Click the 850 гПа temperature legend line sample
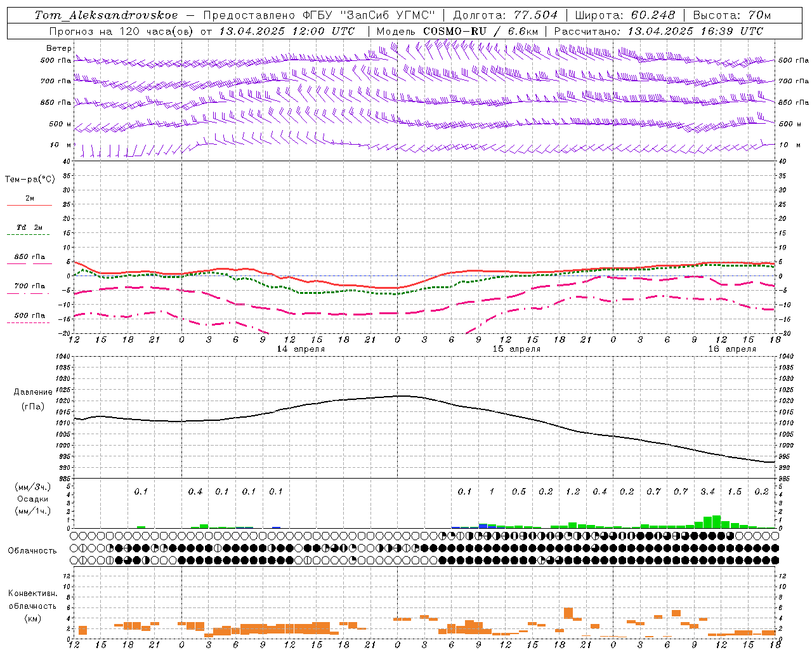The image size is (812, 650). [29, 263]
